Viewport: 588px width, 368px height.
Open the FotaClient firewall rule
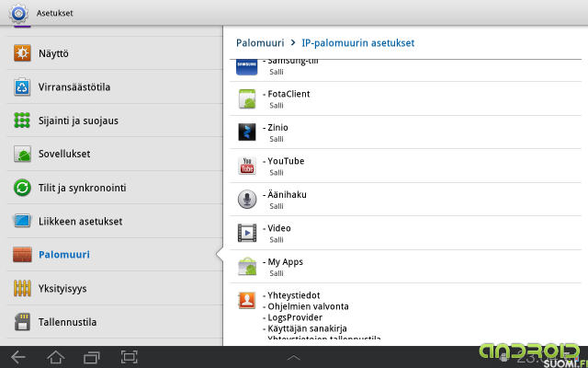click(405, 98)
